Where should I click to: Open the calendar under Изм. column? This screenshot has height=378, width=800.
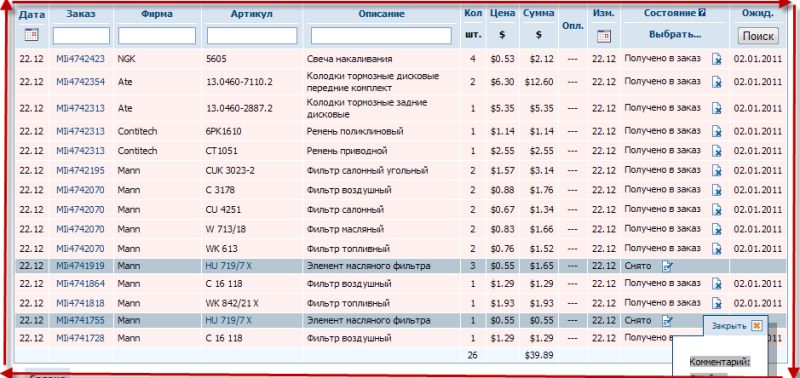604,36
